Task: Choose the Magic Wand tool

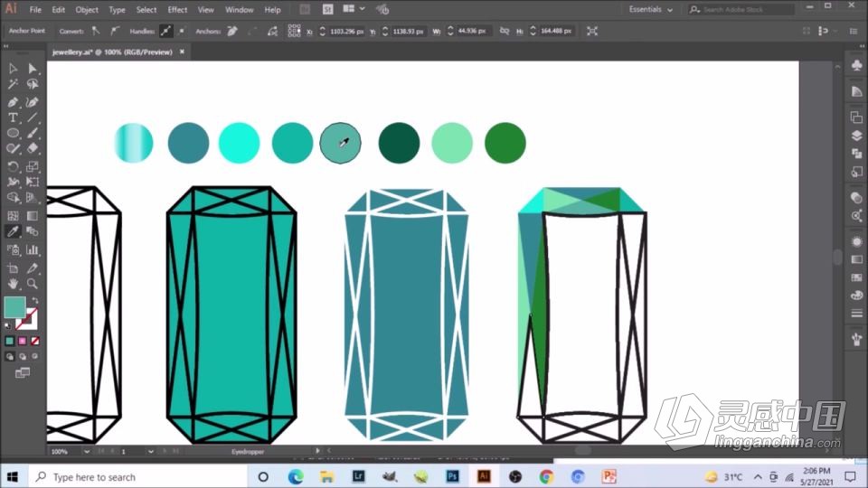Action: tap(13, 84)
